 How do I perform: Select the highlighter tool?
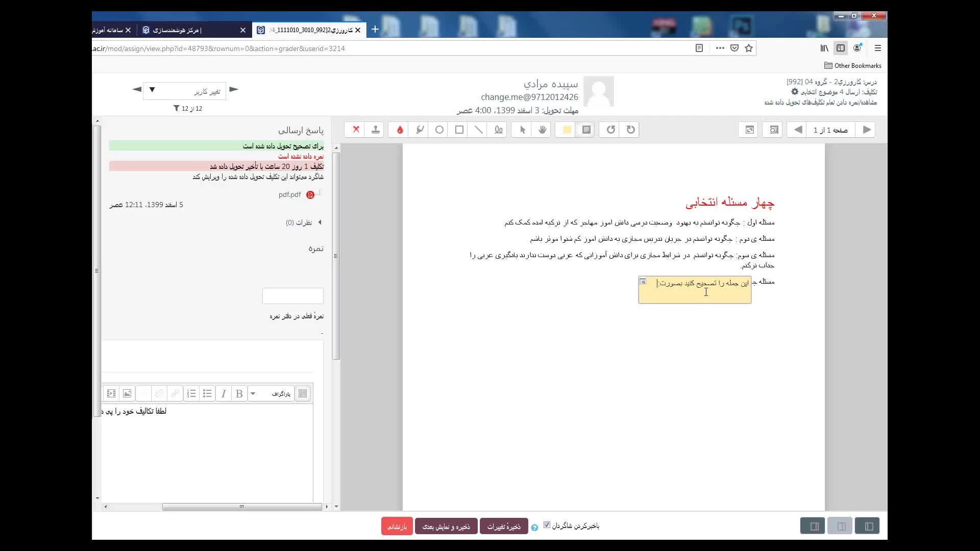pos(420,130)
